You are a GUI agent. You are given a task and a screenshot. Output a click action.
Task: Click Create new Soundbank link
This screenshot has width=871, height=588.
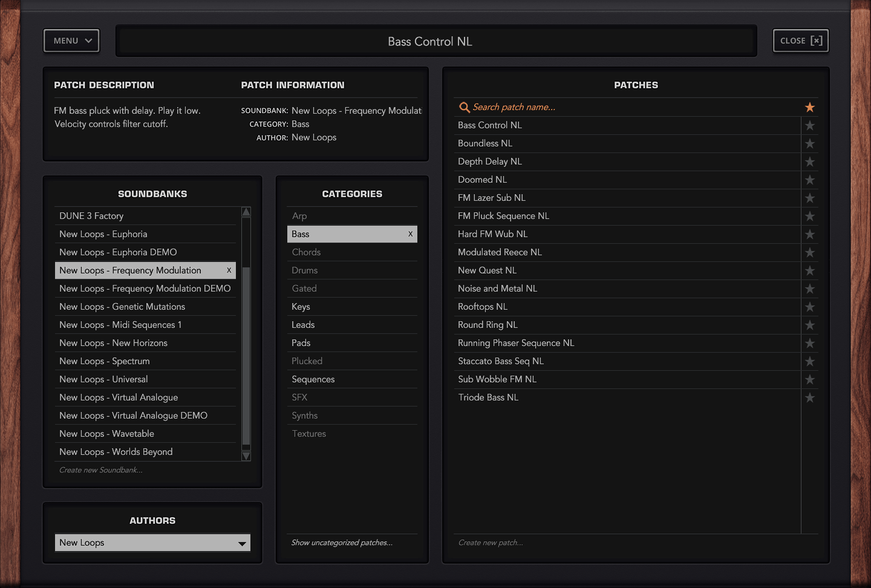pos(100,469)
